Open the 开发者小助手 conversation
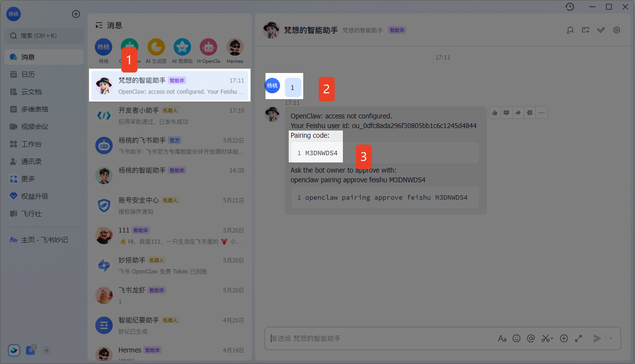This screenshot has height=364, width=635. (170, 116)
